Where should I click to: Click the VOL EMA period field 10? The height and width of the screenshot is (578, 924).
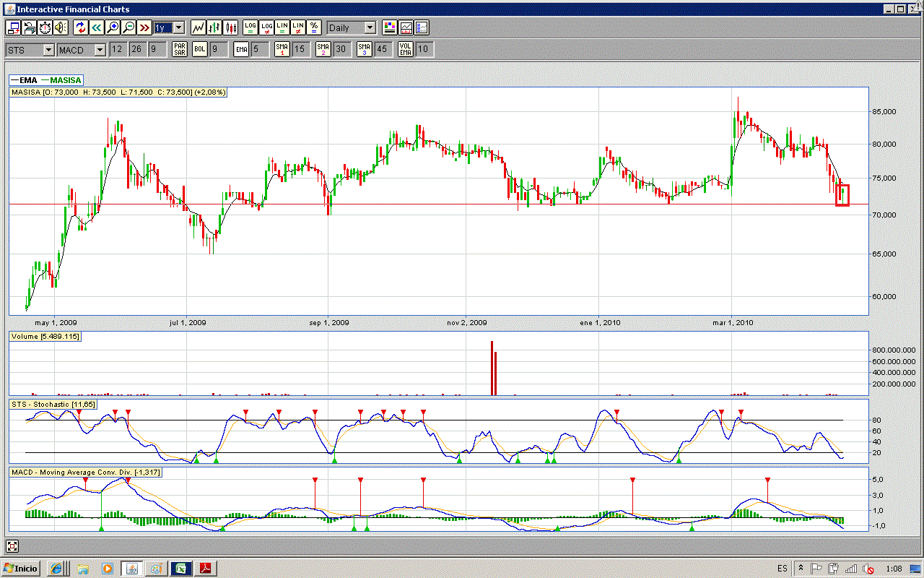(424, 49)
